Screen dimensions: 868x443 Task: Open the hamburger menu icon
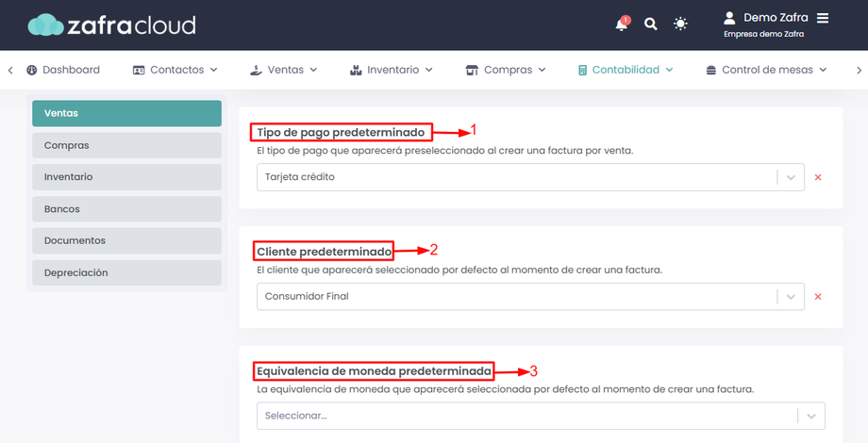click(x=823, y=18)
